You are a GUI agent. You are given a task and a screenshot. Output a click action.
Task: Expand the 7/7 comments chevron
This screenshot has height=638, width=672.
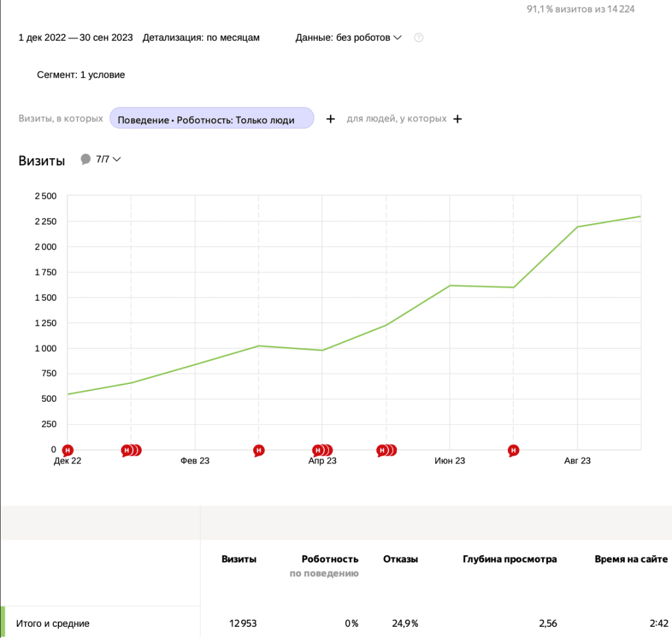pos(117,159)
